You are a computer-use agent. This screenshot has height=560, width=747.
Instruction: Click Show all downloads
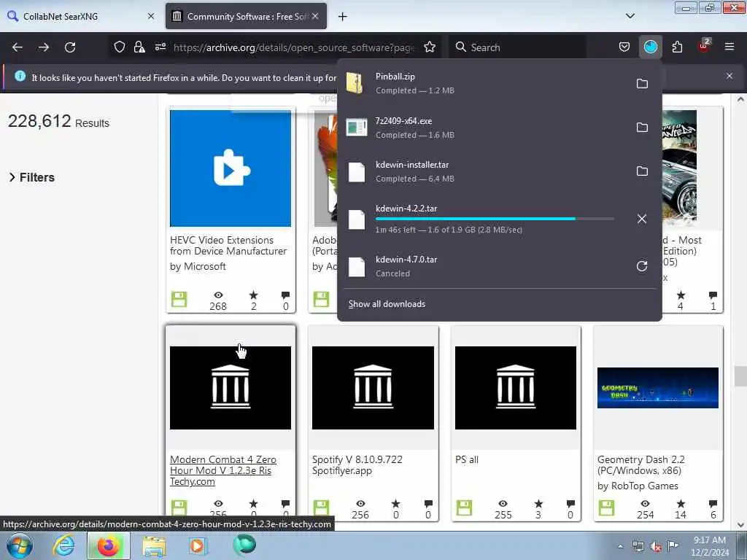pyautogui.click(x=387, y=304)
